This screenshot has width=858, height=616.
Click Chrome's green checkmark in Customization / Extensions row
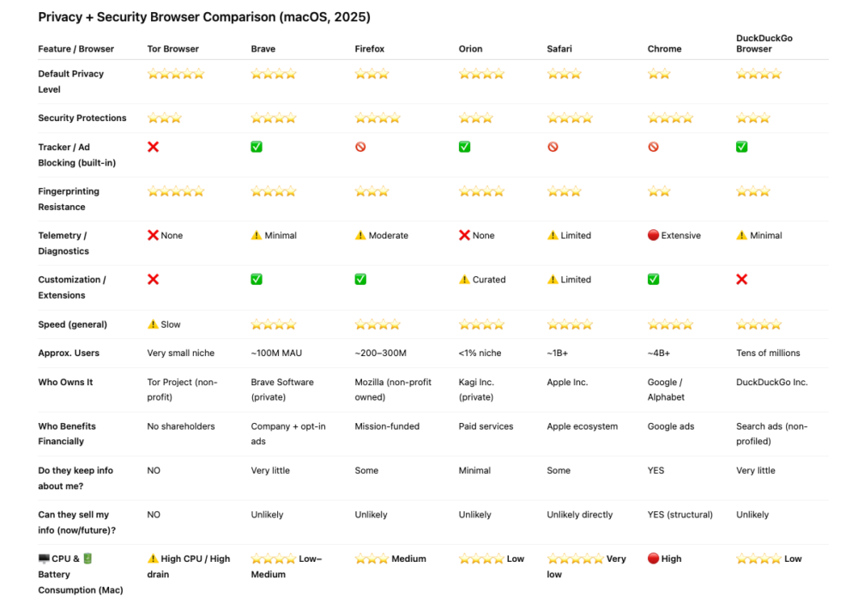click(x=653, y=280)
